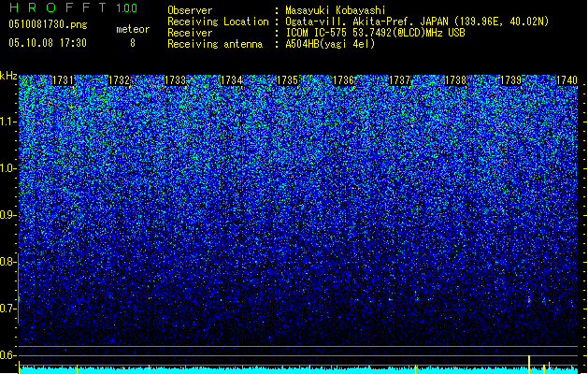Click the 1732 time marker
The width and height of the screenshot is (588, 374).
point(119,80)
